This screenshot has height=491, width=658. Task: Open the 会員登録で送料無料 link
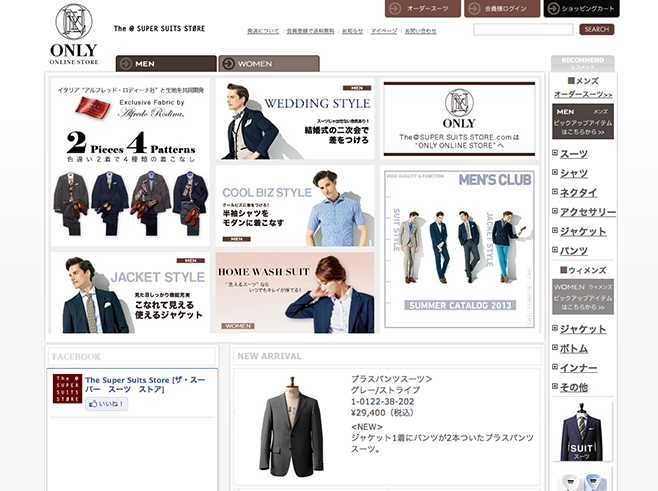point(311,31)
